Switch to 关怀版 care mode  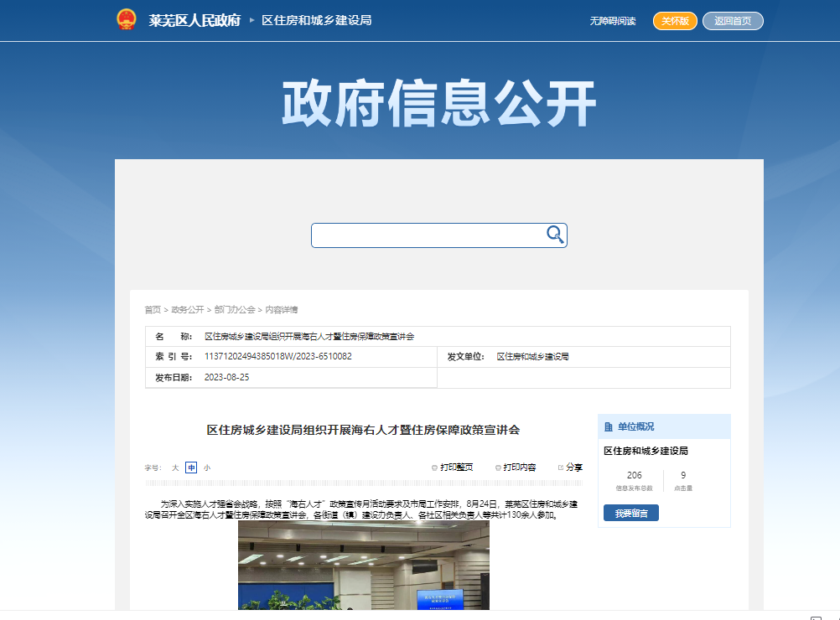(x=675, y=21)
